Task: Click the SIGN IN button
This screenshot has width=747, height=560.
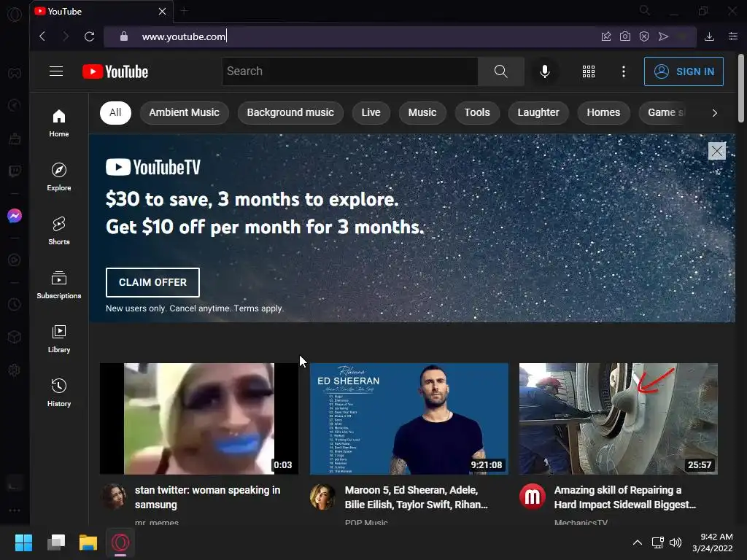Action: click(x=684, y=71)
